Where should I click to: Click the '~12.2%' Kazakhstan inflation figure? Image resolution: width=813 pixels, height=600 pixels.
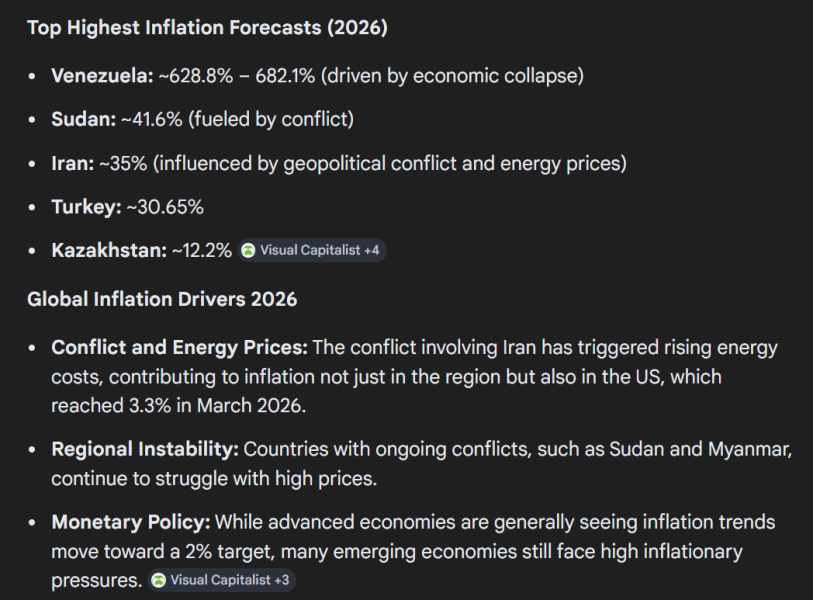coord(201,250)
